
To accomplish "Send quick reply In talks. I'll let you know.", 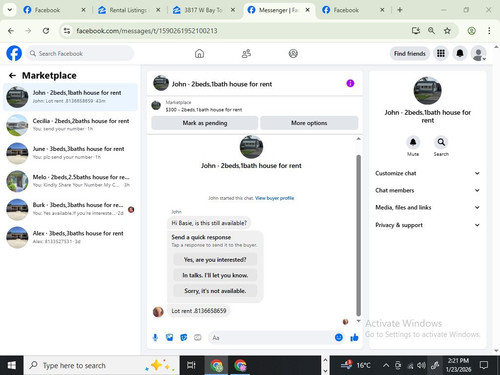I will 215,275.
